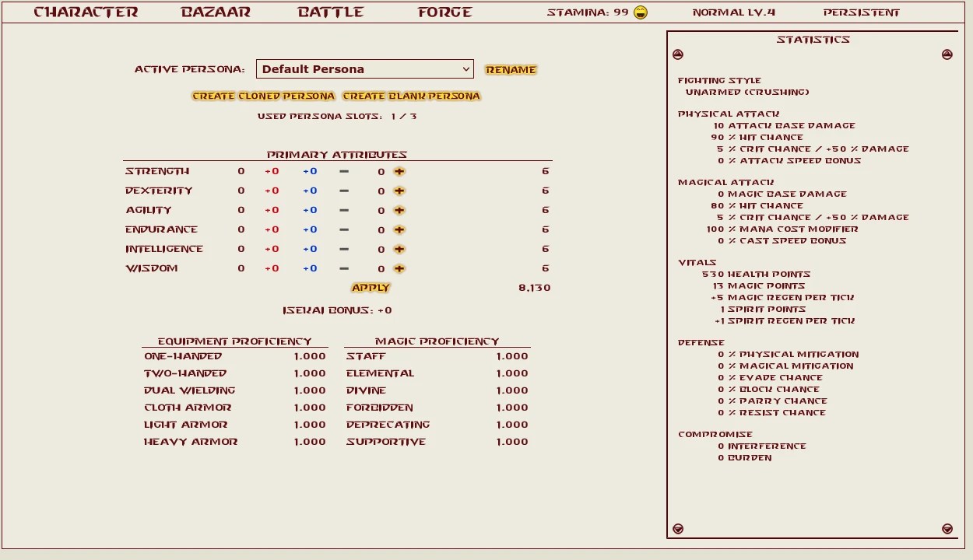Click the Two-Handed proficiency row
The image size is (973, 560).
tap(235, 373)
